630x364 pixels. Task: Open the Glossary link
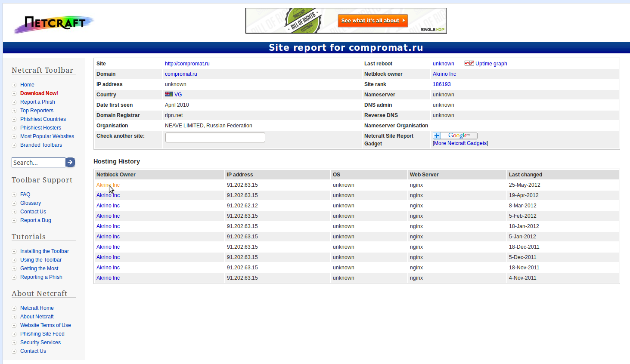coord(31,203)
